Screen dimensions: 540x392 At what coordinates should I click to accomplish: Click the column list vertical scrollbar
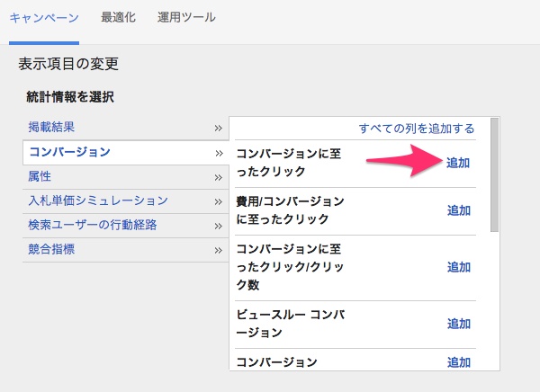tap(494, 174)
